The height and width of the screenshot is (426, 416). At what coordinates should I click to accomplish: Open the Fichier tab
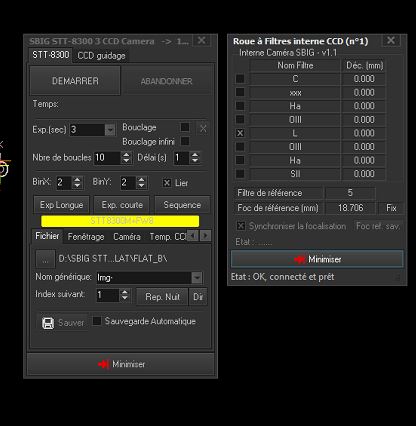(x=47, y=236)
